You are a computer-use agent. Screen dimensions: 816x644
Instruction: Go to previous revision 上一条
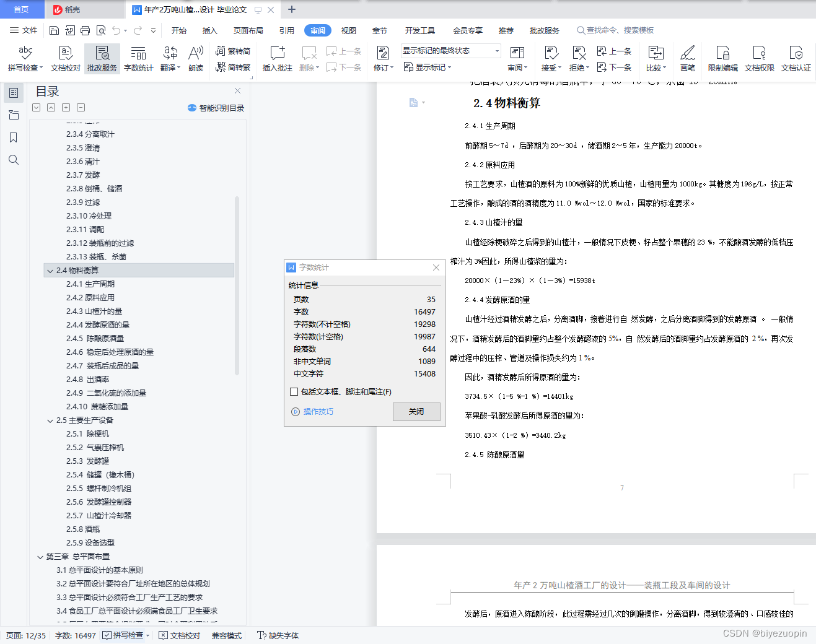click(x=614, y=51)
